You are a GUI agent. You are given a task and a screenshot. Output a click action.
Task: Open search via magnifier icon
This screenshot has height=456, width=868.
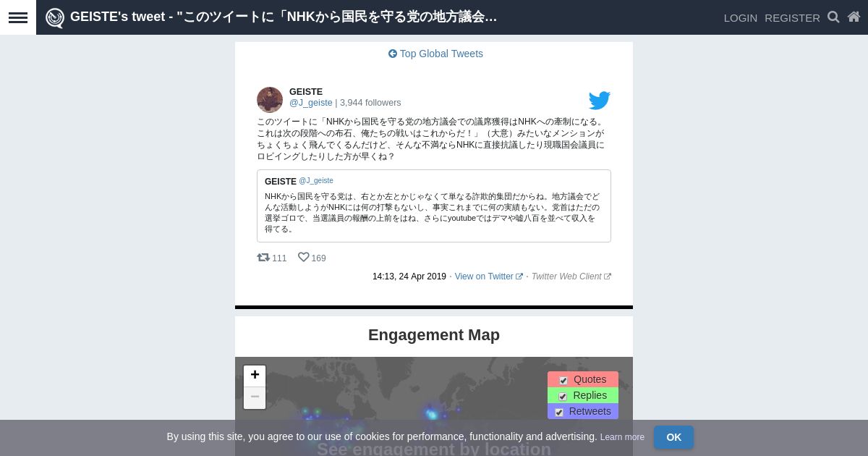click(x=833, y=17)
